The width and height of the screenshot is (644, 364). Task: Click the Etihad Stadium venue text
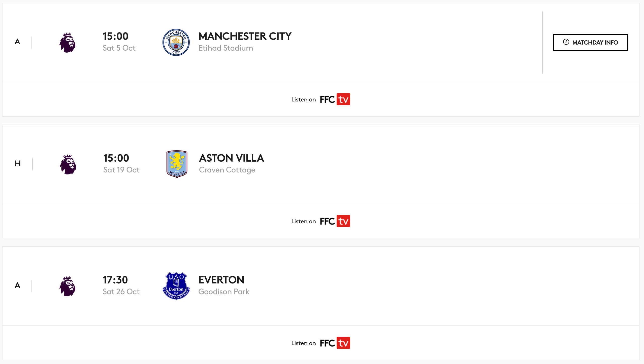(x=226, y=48)
